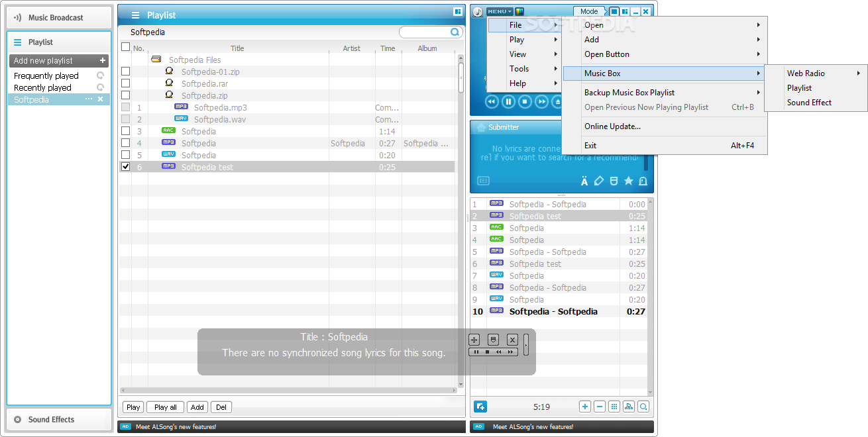Click the playlist vertical scrollbar thumb
The image size is (868, 437).
(x=461, y=77)
